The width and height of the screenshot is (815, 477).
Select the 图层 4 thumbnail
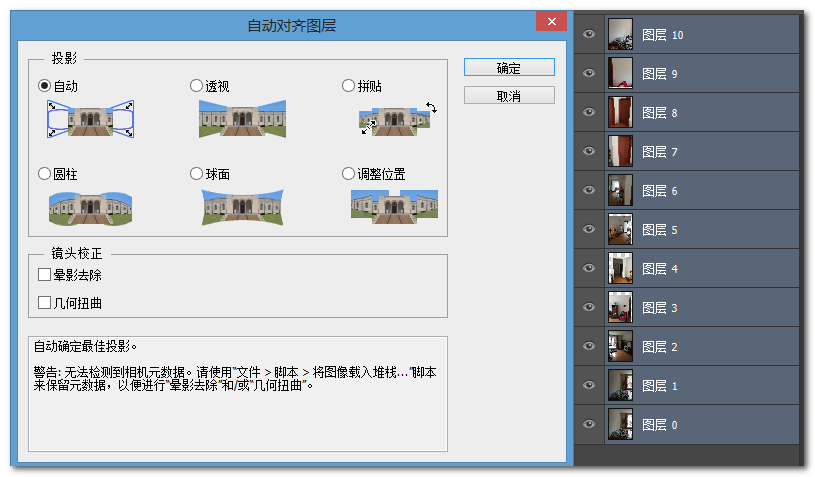tap(621, 268)
